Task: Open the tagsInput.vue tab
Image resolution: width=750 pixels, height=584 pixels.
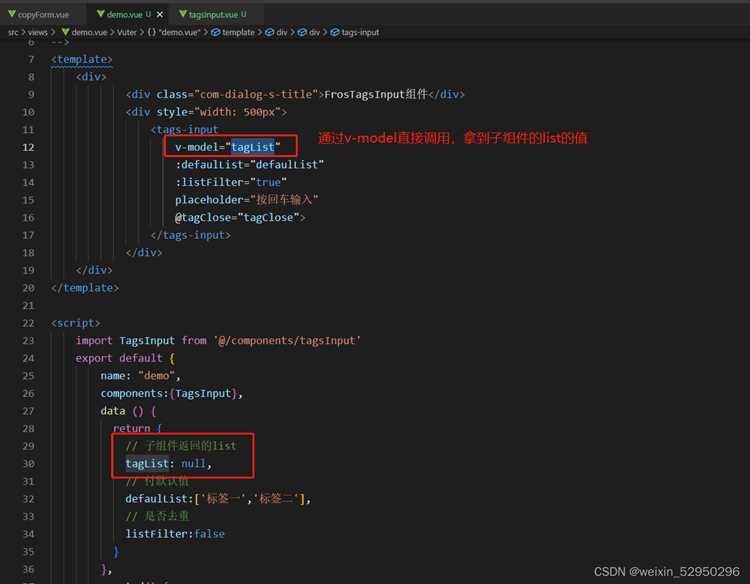Action: click(218, 14)
